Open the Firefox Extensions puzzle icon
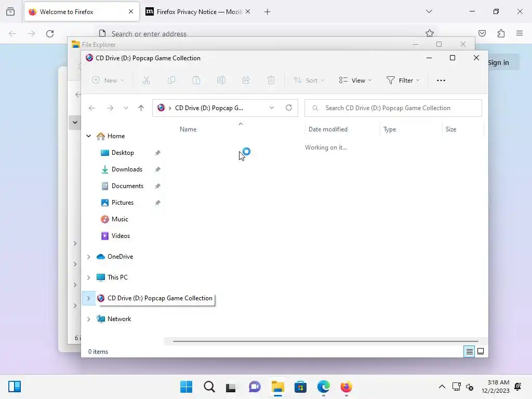 (501, 33)
